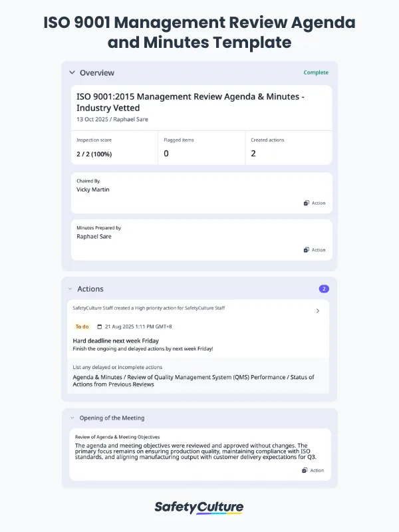The image size is (399, 532).
Task: Click the ISO 9001:2015 inspection title
Action: click(191, 102)
